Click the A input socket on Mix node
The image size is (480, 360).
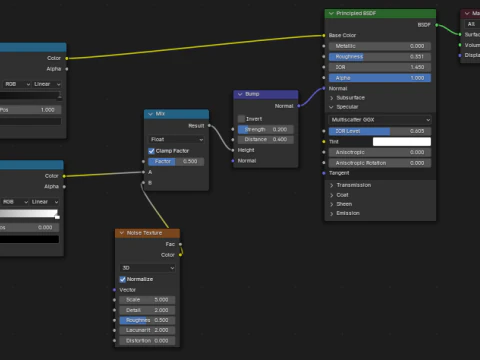pyautogui.click(x=143, y=172)
